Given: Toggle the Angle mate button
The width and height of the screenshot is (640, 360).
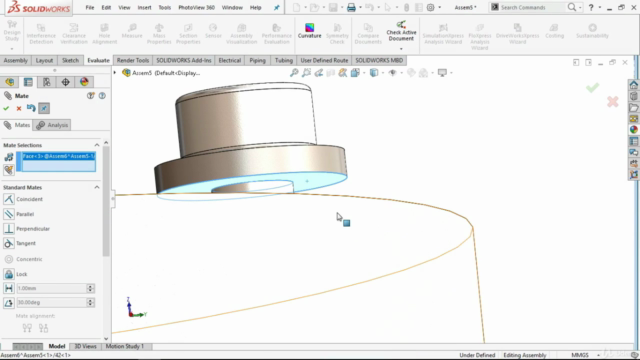Looking at the screenshot, I should tap(9, 302).
